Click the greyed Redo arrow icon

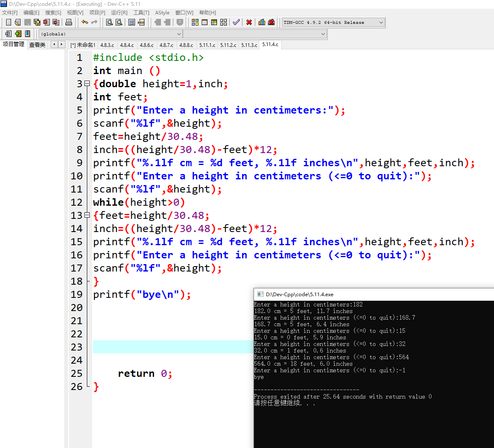(94, 22)
